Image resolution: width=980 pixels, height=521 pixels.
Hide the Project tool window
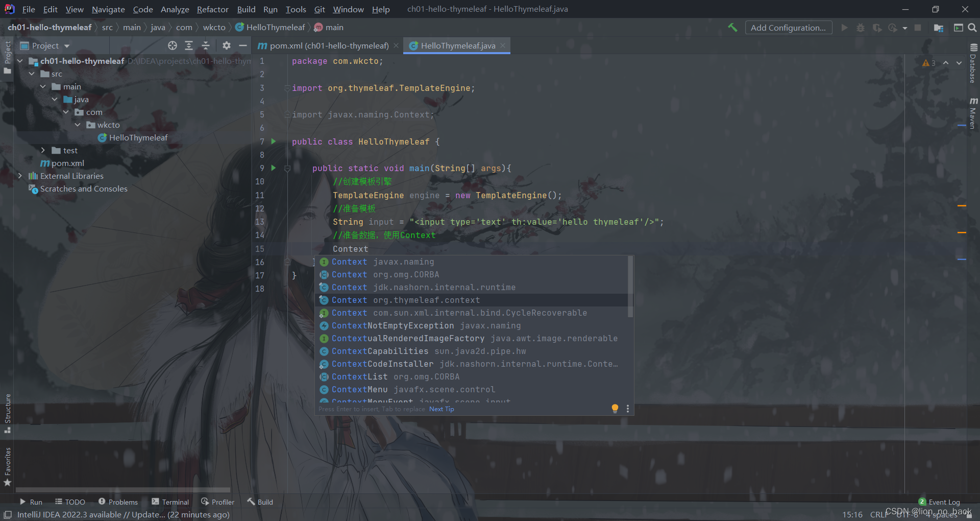243,45
